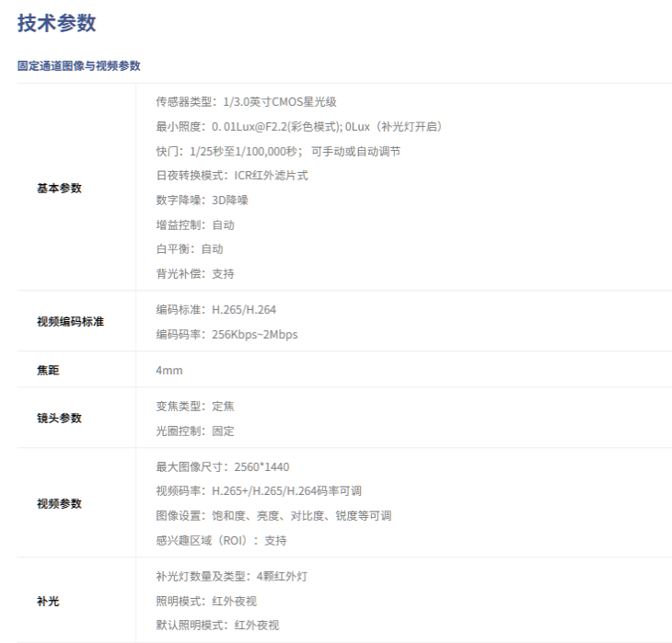
Task: Click the 视频编码标准 row label
Action: tap(70, 321)
